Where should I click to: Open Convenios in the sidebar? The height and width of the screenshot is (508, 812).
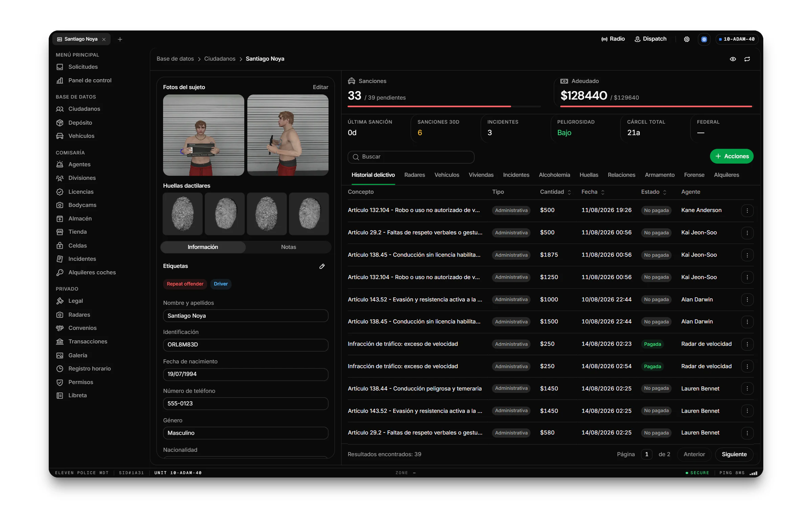(82, 328)
